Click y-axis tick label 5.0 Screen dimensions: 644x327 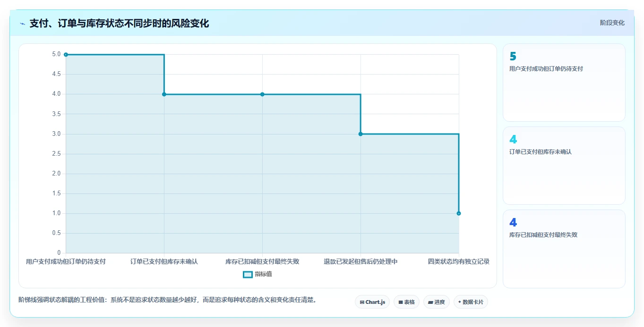(x=56, y=54)
